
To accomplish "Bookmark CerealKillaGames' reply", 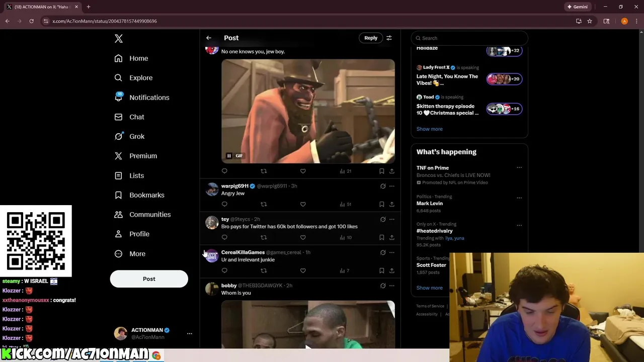I will coord(382,270).
